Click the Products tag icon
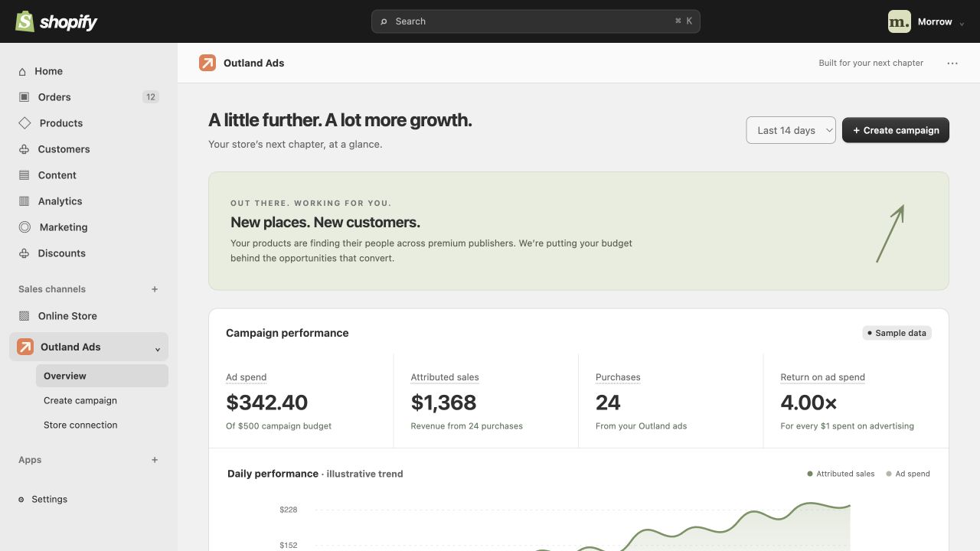This screenshot has height=551, width=980. [24, 123]
